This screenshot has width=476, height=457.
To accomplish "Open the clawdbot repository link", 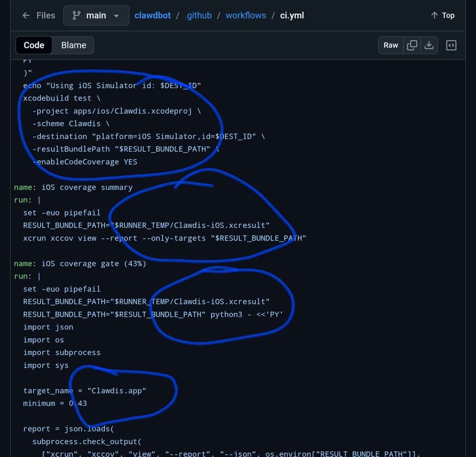I will point(152,15).
